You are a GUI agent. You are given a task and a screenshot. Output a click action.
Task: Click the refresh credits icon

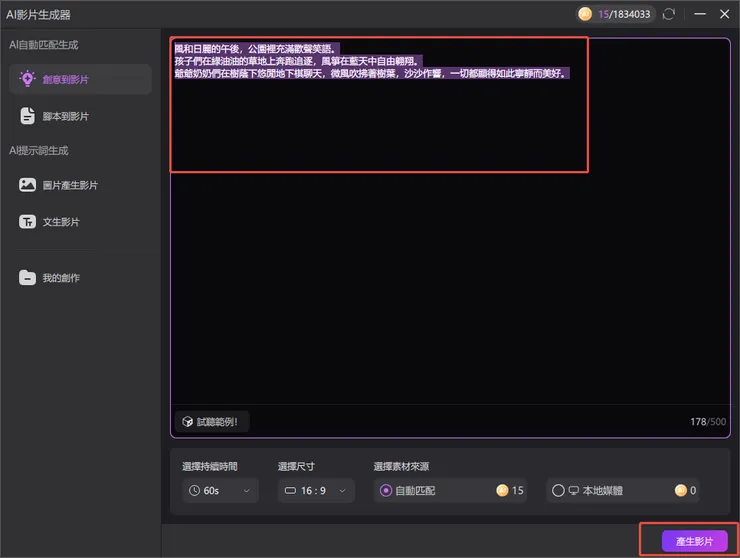[669, 14]
